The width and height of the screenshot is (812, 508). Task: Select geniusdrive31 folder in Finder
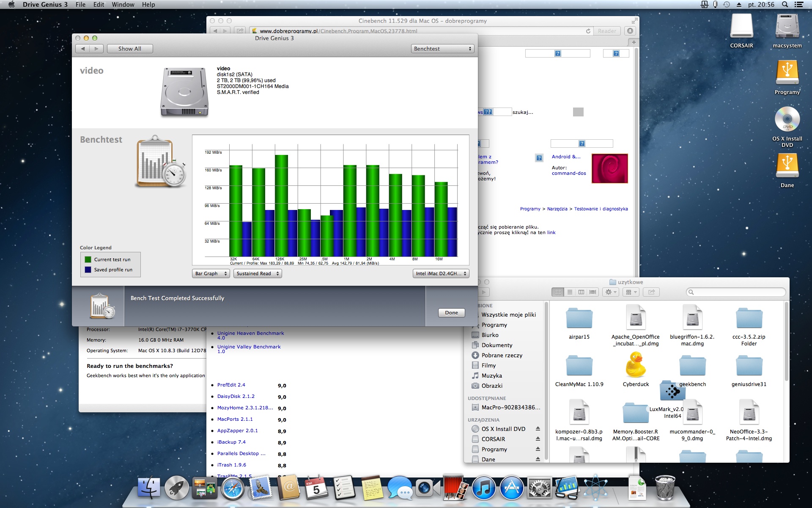(x=749, y=366)
